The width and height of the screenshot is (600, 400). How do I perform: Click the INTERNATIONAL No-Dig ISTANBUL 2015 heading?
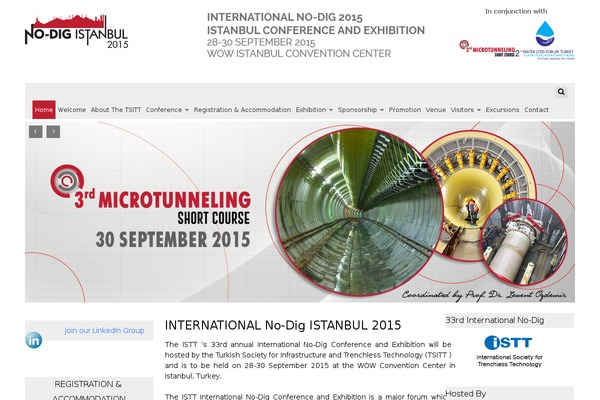pos(283,325)
